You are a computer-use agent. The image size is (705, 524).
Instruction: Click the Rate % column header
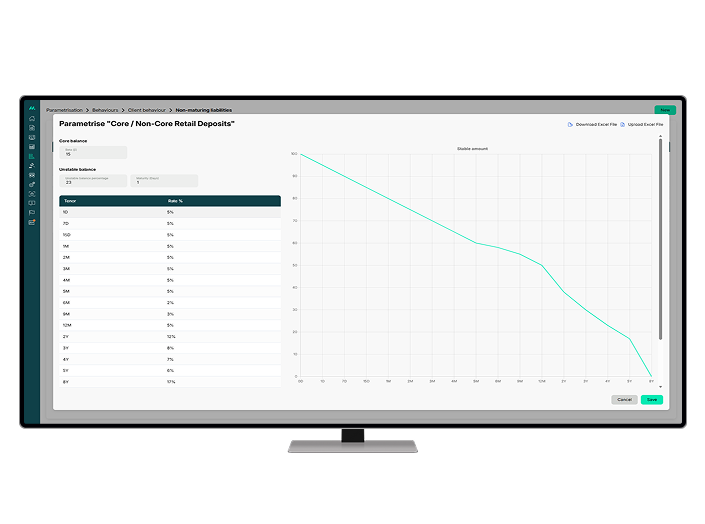[x=175, y=201]
